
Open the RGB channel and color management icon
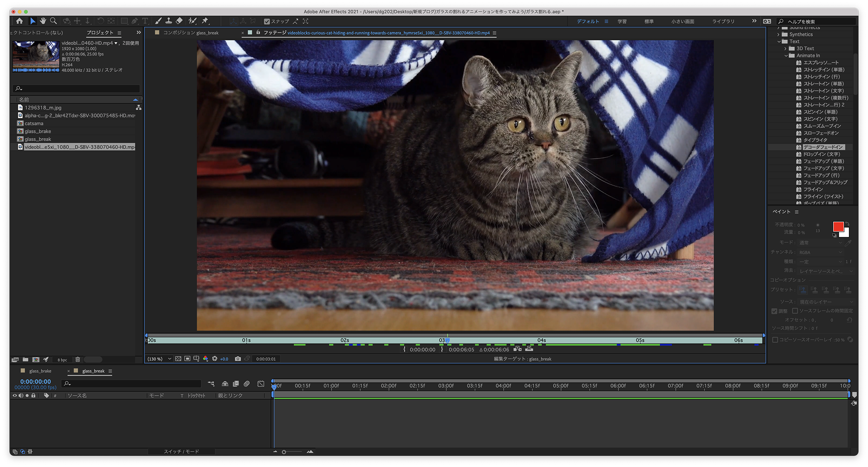click(x=206, y=359)
